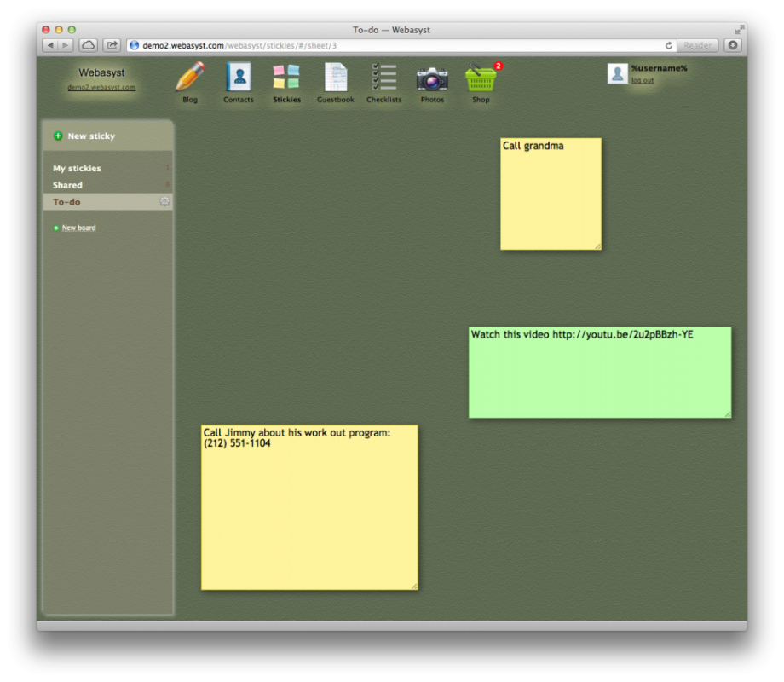The width and height of the screenshot is (784, 682).
Task: Create a New sticky note
Action: [x=90, y=136]
